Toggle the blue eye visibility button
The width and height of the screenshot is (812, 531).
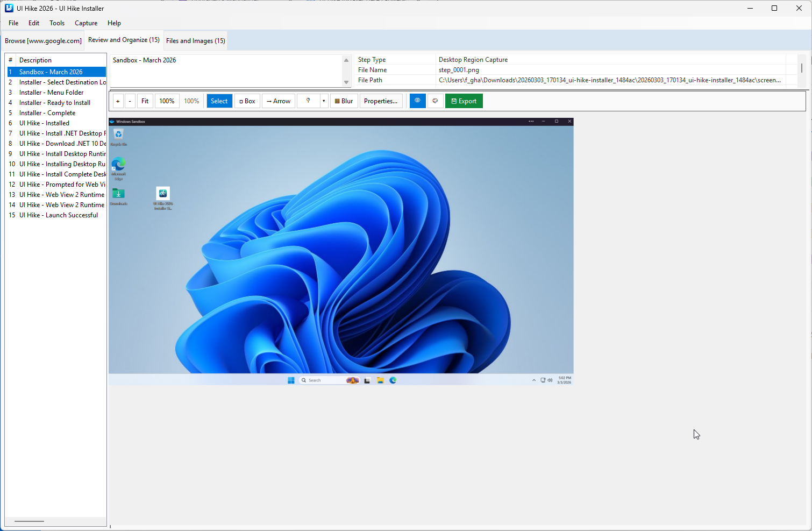417,101
